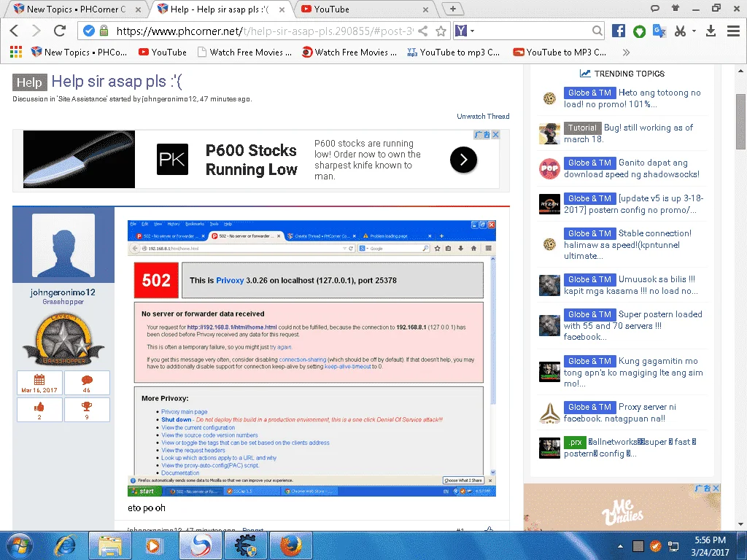Open Super postern loaded with 55 servers topic
The image size is (747, 560).
[632, 326]
